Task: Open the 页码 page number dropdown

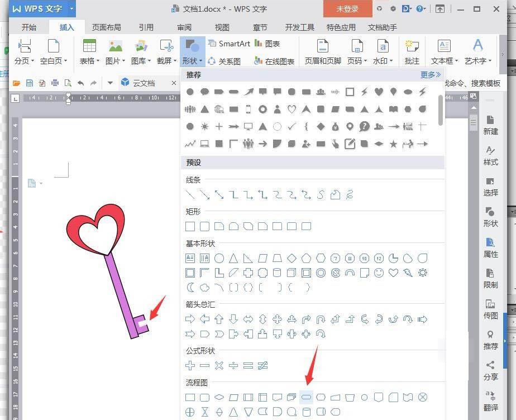Action: coord(357,52)
